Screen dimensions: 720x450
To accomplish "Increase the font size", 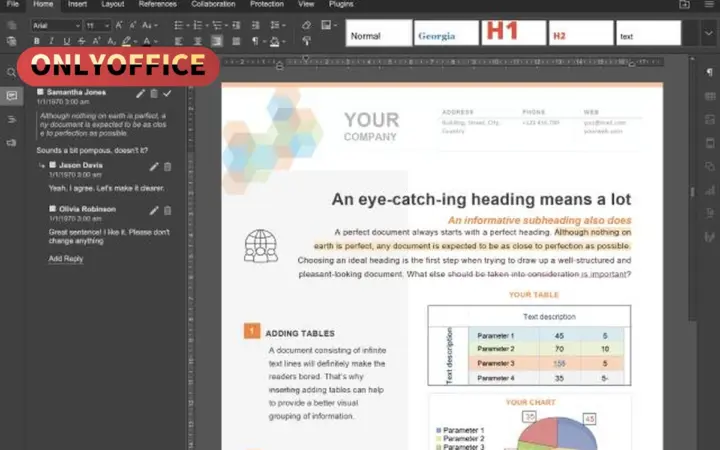I will [x=119, y=25].
